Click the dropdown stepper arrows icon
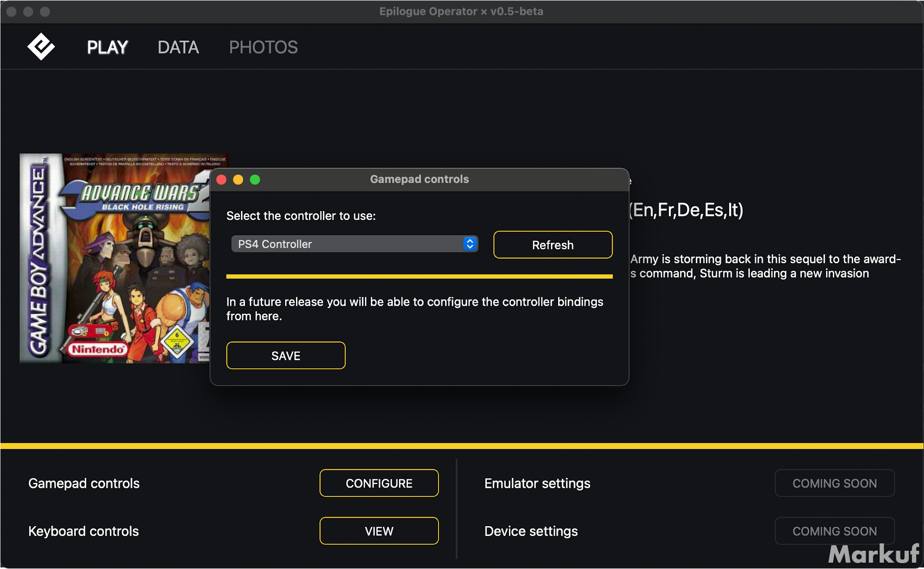 click(470, 244)
